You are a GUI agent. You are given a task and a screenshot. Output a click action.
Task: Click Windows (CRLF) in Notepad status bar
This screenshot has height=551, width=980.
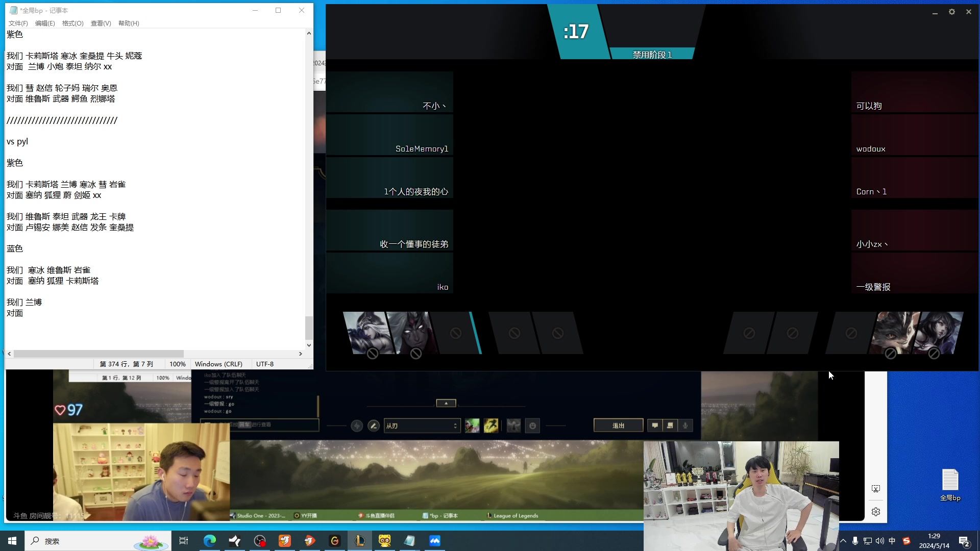pyautogui.click(x=218, y=364)
